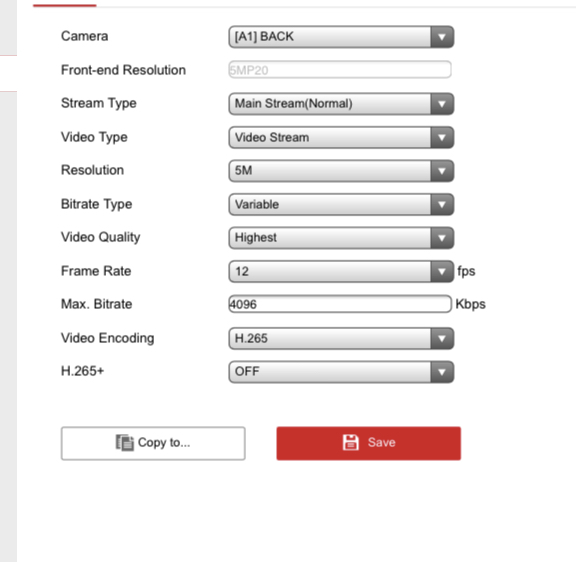Click the Video Type dropdown arrow
The image size is (576, 562).
442,137
